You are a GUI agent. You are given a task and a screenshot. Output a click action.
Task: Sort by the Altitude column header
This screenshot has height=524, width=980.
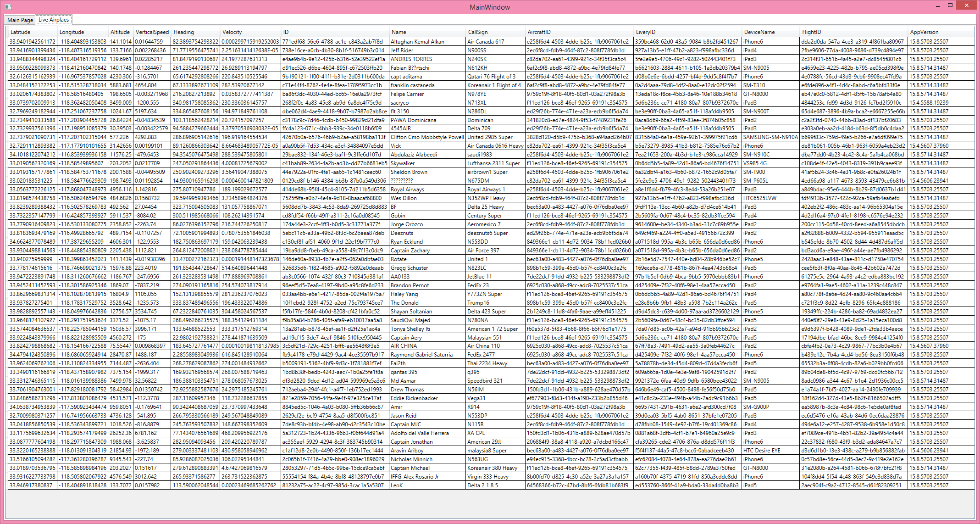pos(120,32)
